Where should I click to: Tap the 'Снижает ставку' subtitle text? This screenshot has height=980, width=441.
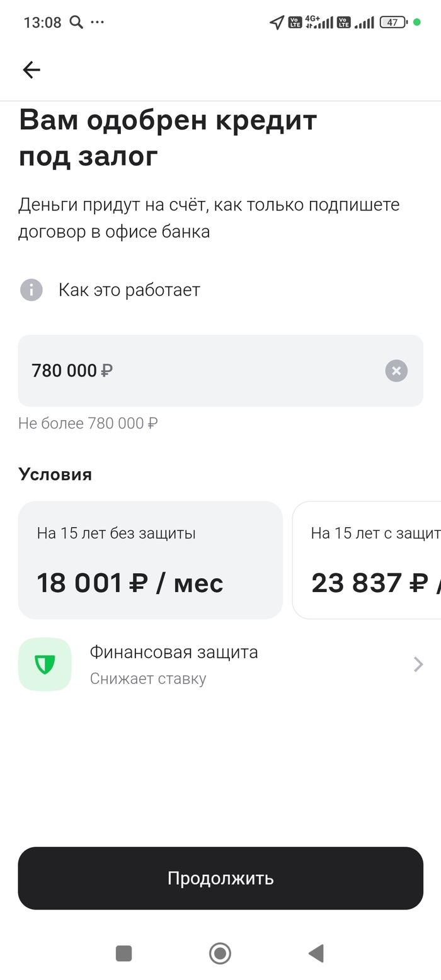point(148,679)
